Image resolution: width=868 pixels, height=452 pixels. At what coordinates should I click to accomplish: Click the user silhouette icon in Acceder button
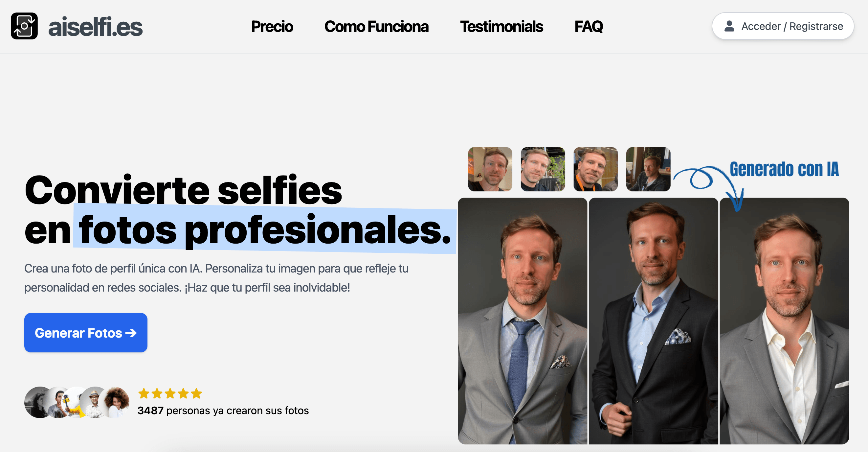coord(729,26)
